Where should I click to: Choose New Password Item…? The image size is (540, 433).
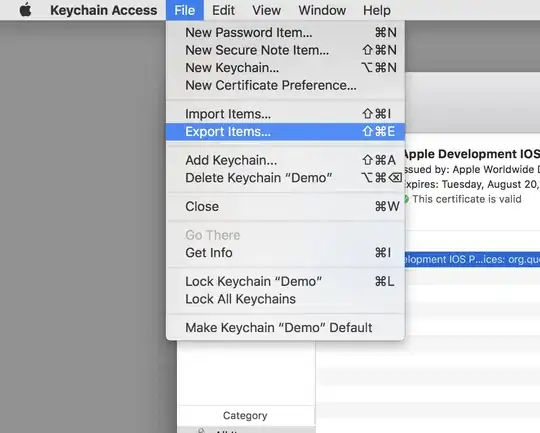point(285,33)
